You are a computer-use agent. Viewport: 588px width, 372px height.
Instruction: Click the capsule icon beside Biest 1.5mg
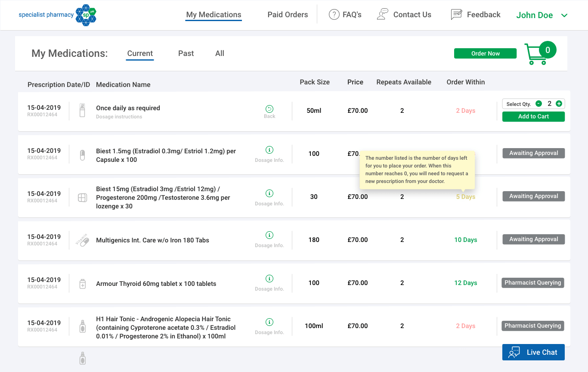pos(83,155)
